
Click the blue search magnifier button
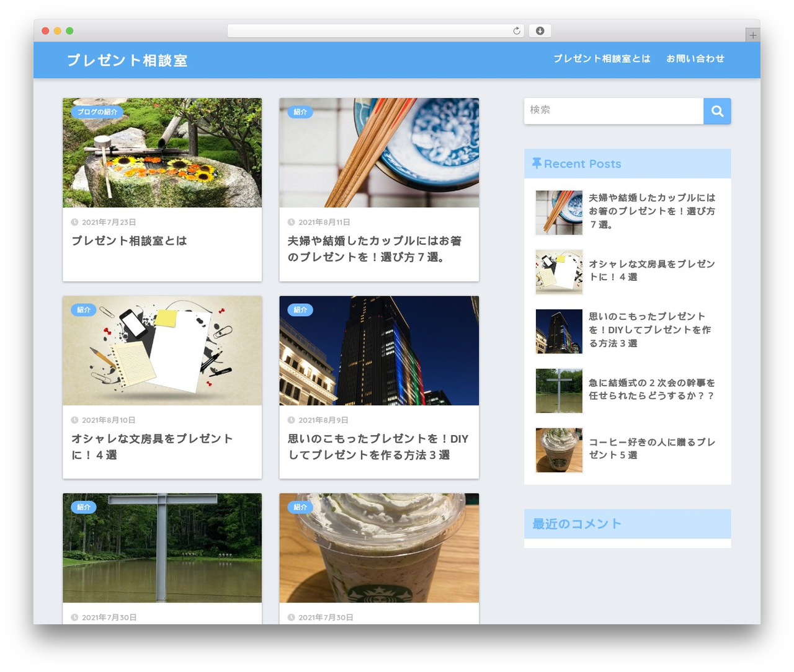(x=717, y=111)
